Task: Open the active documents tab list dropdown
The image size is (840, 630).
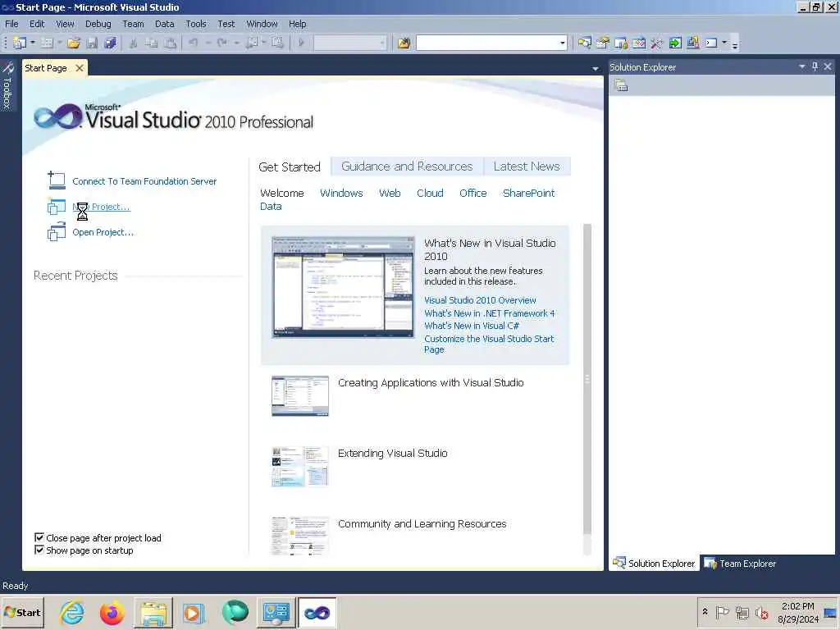Action: click(596, 69)
